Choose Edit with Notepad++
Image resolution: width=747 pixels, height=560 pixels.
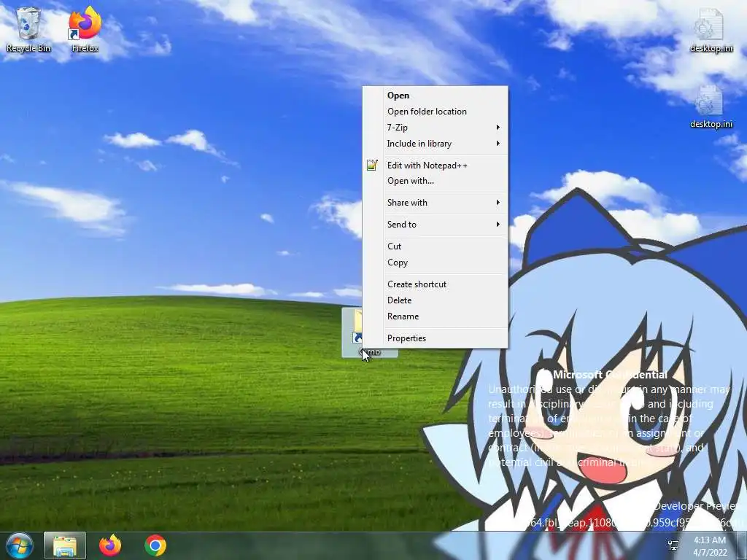point(435,166)
